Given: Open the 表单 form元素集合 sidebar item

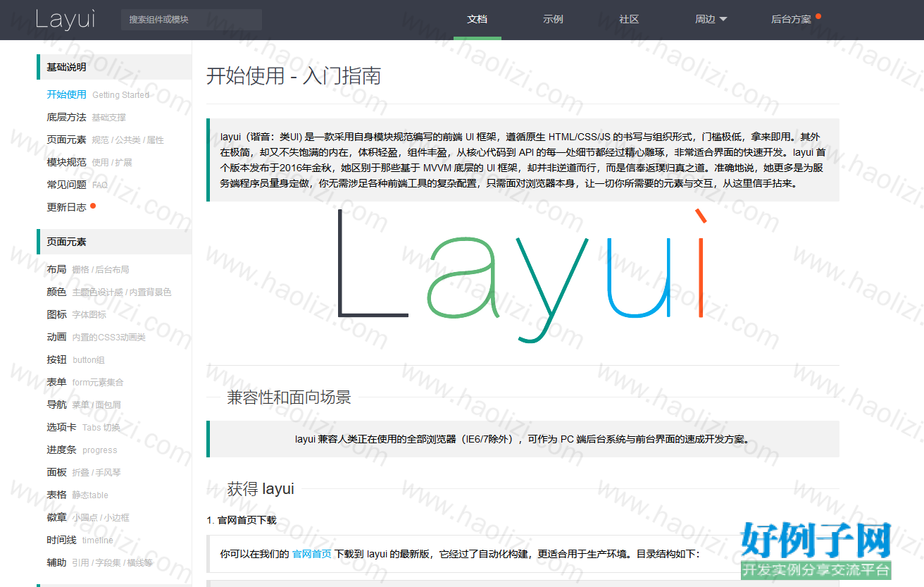Looking at the screenshot, I should tap(85, 382).
